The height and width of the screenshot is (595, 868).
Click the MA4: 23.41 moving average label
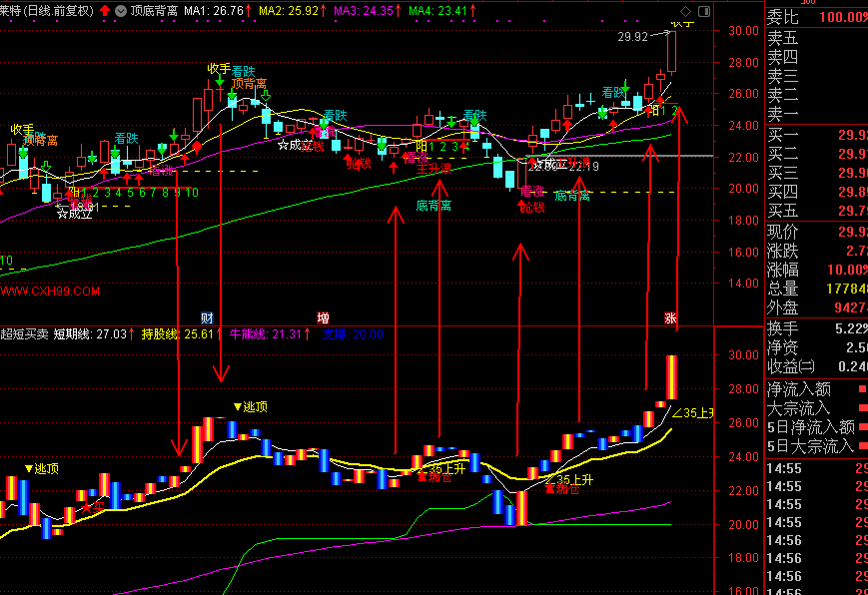438,10
